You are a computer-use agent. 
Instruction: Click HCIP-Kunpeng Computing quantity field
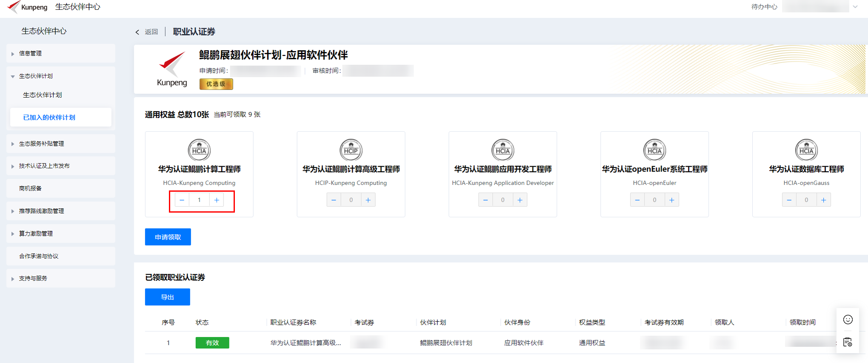(351, 200)
